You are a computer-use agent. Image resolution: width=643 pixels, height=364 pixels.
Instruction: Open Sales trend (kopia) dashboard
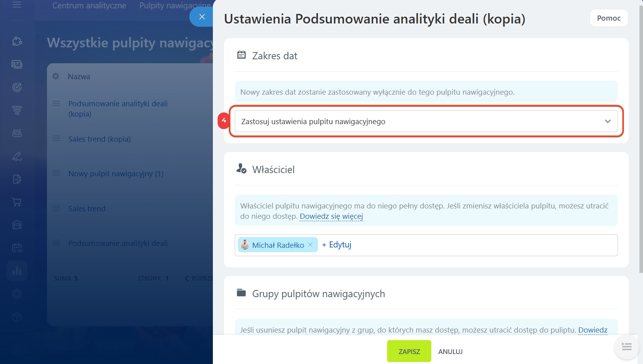[99, 139]
